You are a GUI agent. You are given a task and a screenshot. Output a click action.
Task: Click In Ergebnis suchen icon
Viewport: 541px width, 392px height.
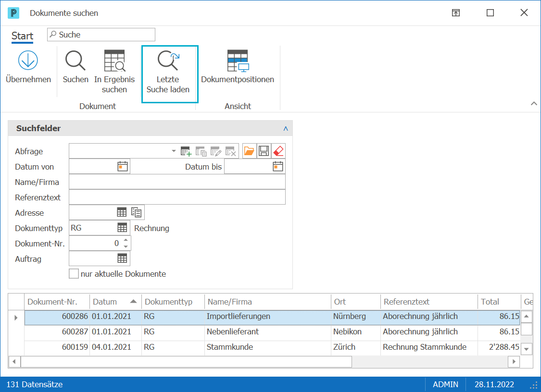point(114,61)
